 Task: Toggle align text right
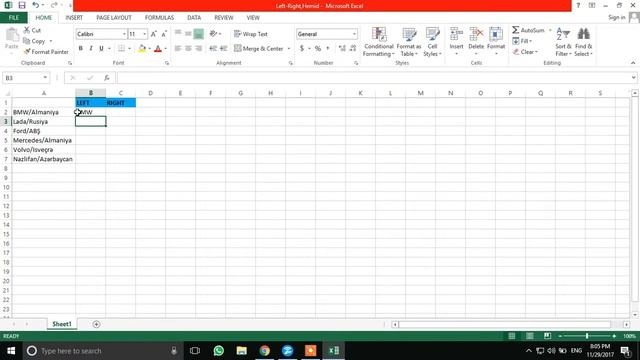pyautogui.click(x=199, y=49)
